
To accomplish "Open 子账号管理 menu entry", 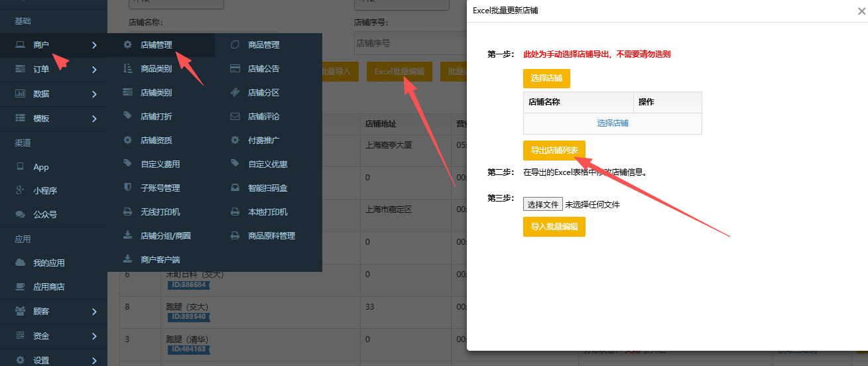I will [160, 188].
